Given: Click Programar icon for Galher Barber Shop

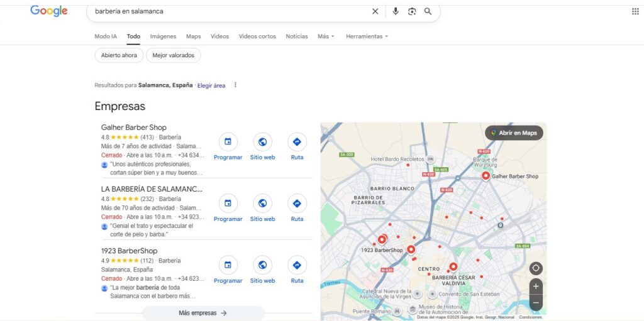Looking at the screenshot, I should coord(228,142).
